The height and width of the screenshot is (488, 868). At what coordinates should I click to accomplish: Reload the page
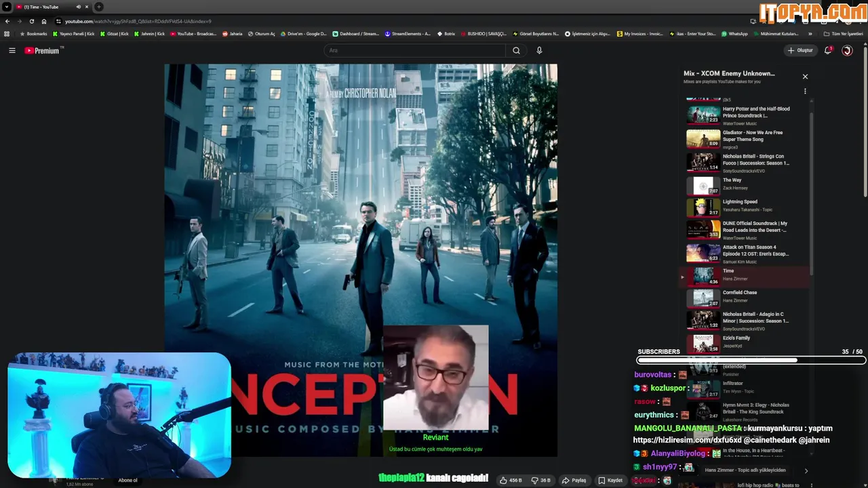click(x=32, y=21)
